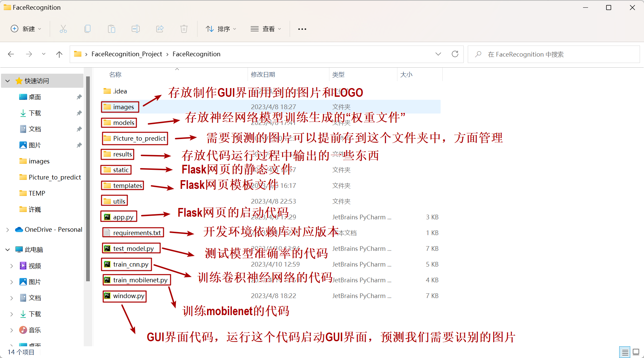Select the .idea folder icon
Screen dimensions: 644x358
(x=107, y=91)
